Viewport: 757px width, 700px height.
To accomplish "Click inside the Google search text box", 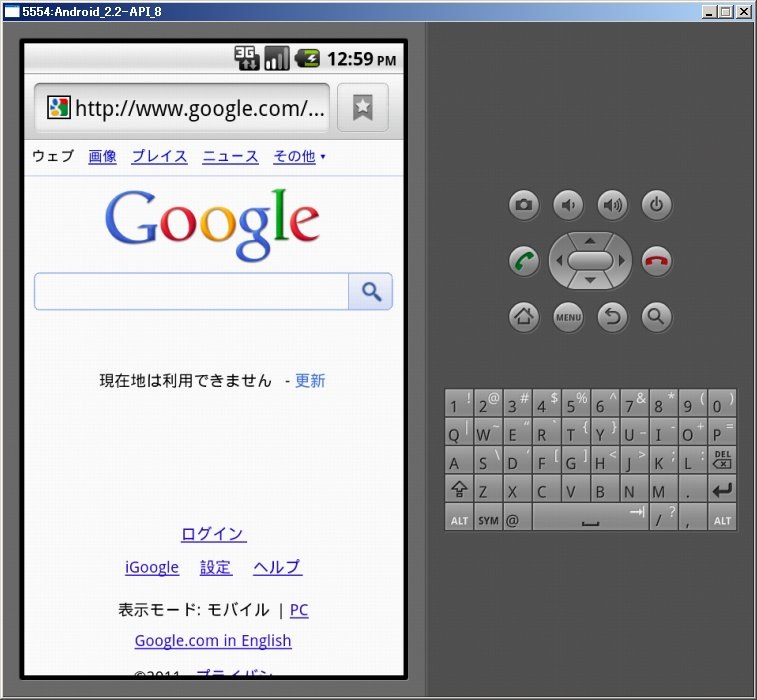I will click(x=191, y=292).
